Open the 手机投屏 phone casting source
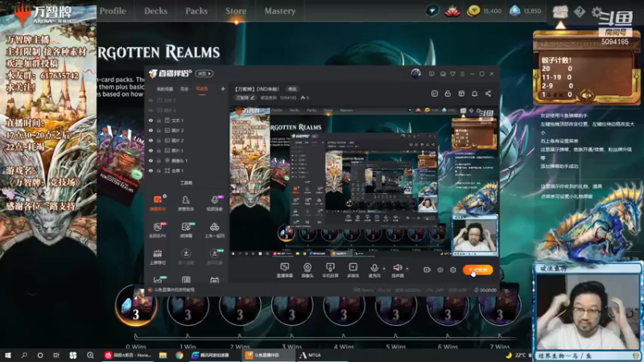This screenshot has width=644, height=362. pyautogui.click(x=330, y=270)
